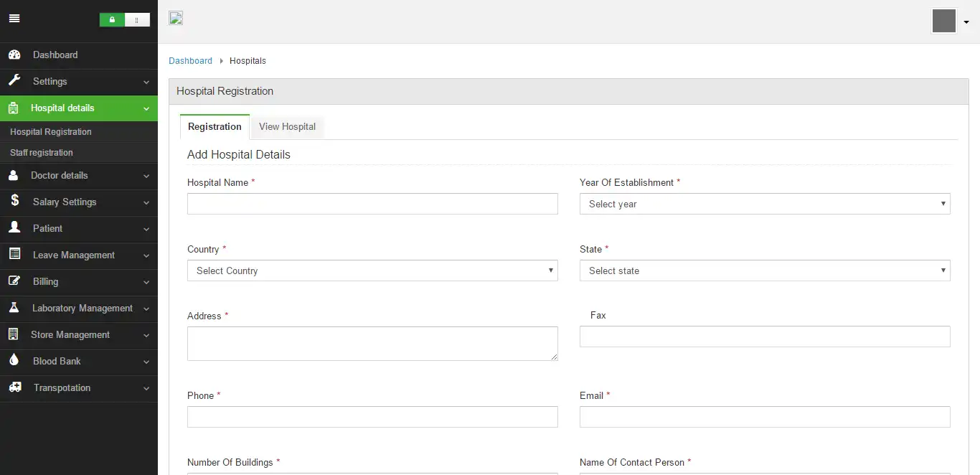Click the Dashboard gauge icon

tap(14, 55)
